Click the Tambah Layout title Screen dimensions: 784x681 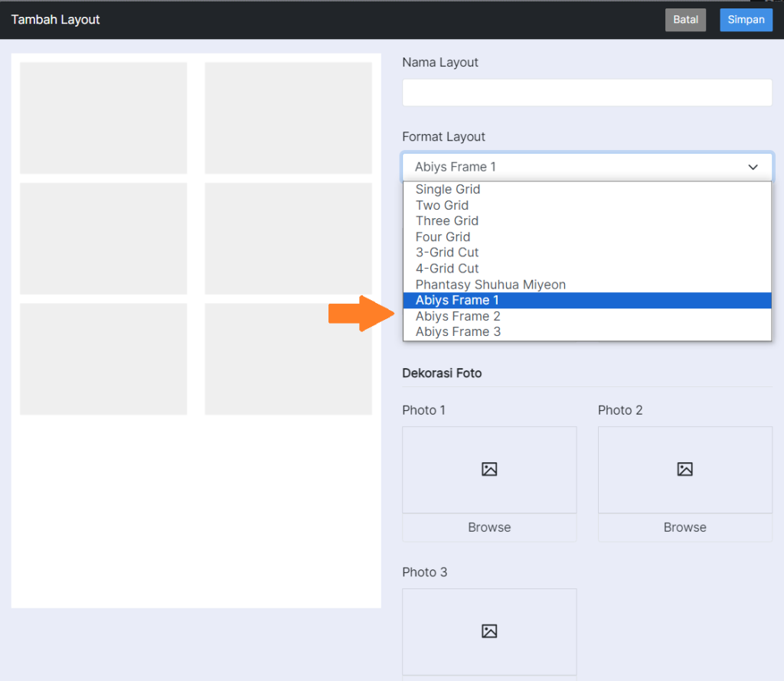coord(55,19)
